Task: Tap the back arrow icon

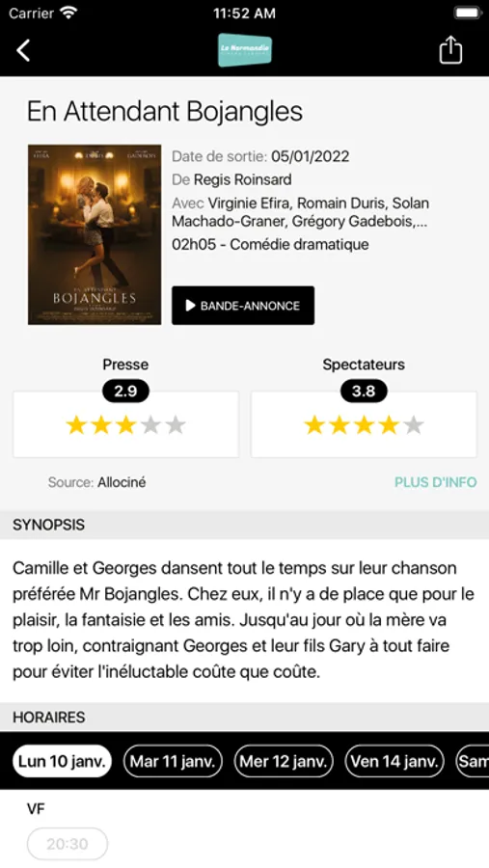Action: point(23,50)
